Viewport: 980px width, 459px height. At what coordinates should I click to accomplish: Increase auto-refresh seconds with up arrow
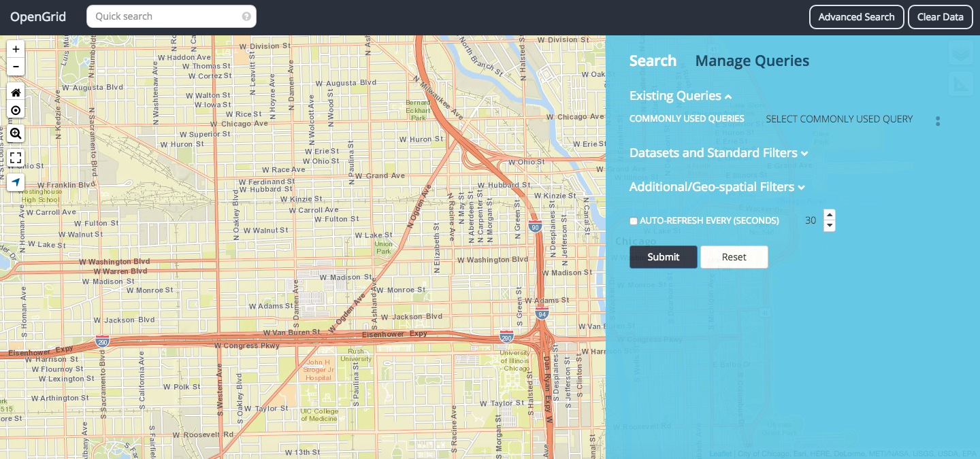[x=829, y=215]
